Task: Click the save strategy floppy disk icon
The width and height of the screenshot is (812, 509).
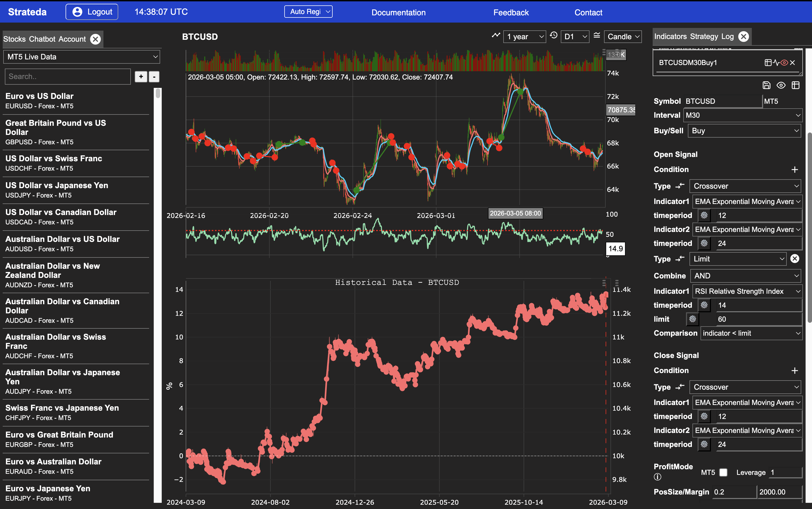Action: [x=767, y=85]
